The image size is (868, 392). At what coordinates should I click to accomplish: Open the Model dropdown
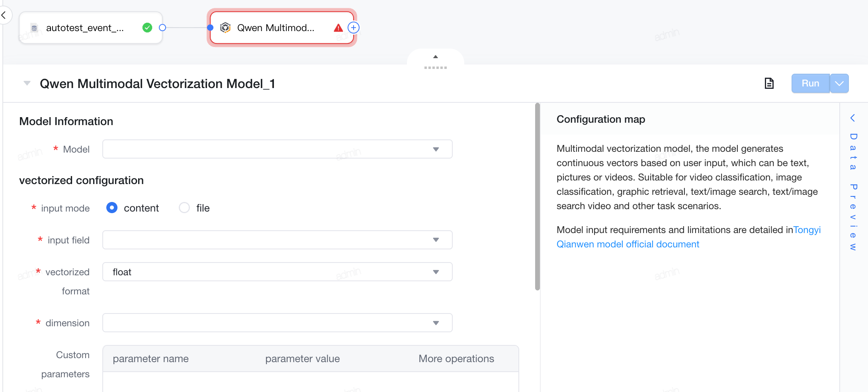click(x=277, y=149)
